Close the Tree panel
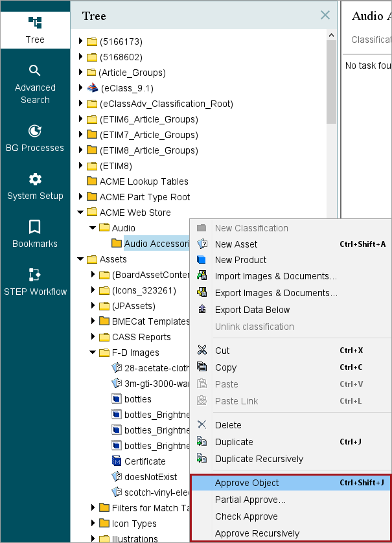The width and height of the screenshot is (392, 543). pyautogui.click(x=325, y=16)
